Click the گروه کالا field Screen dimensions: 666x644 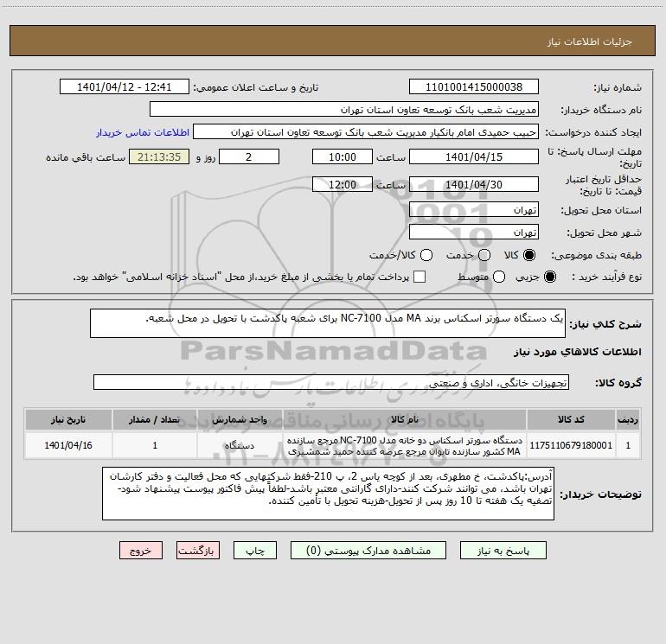pos(331,382)
